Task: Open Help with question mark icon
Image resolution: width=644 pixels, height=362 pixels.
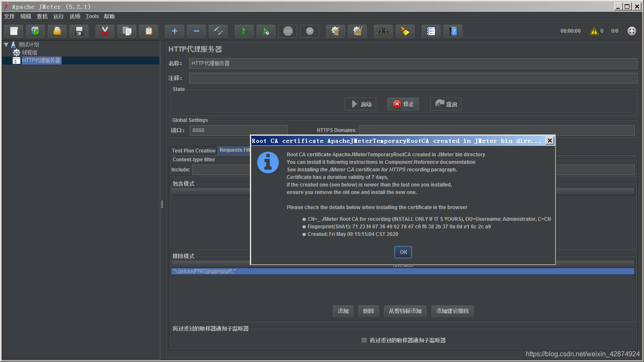Action: coord(453,31)
